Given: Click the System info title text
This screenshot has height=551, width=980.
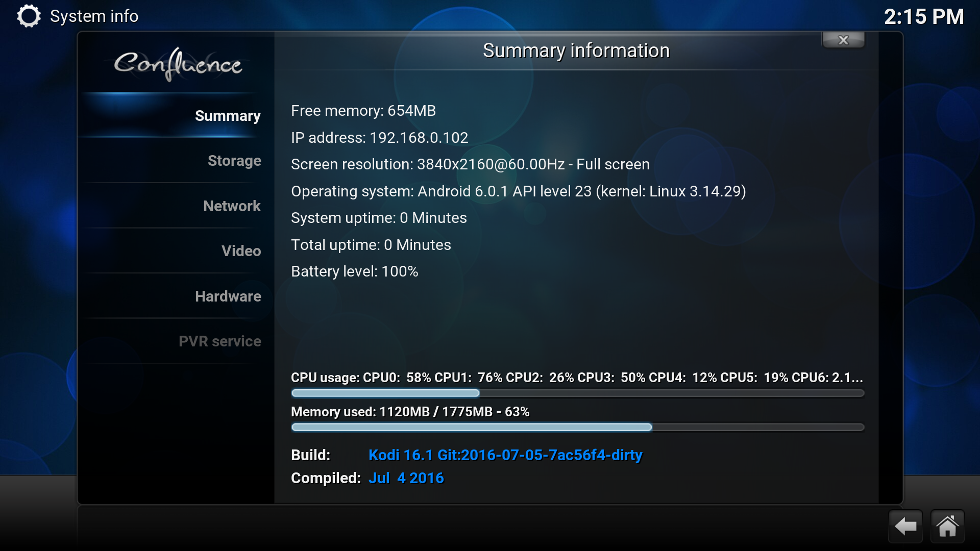Looking at the screenshot, I should tap(94, 16).
